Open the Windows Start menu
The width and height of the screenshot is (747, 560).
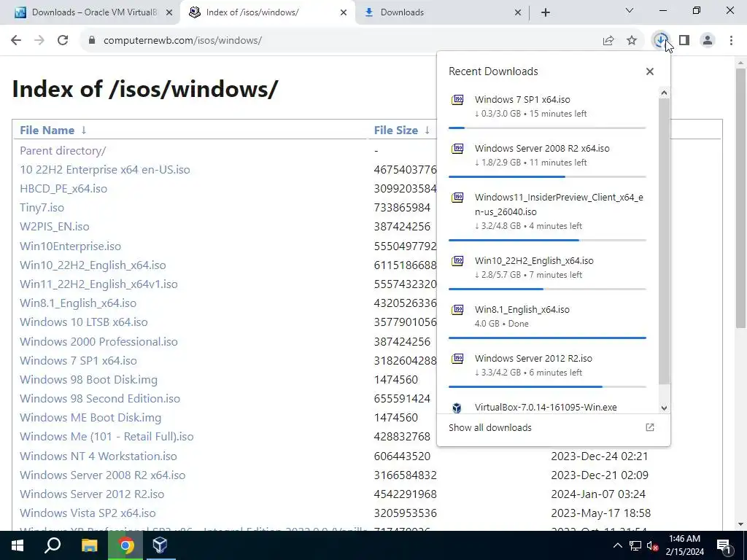tap(18, 545)
